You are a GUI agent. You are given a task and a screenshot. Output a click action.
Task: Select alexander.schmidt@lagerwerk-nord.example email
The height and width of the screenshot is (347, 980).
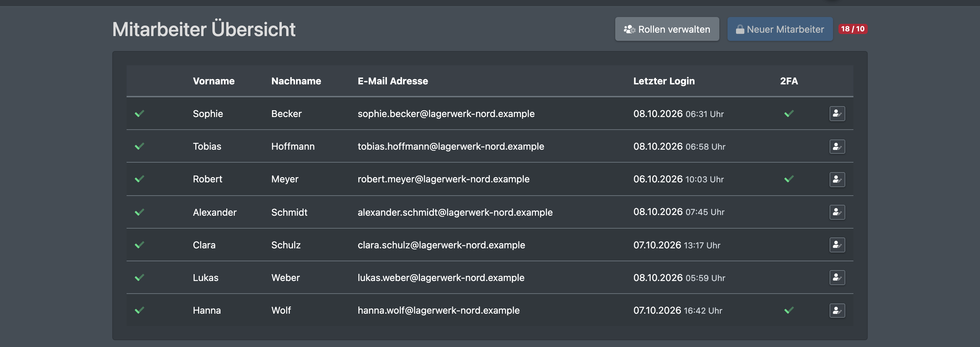(455, 212)
